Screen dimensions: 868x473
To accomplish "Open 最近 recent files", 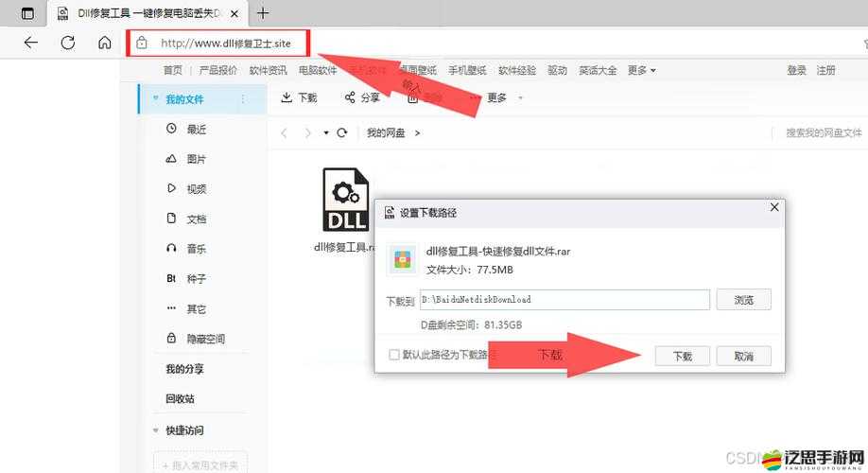I will pyautogui.click(x=196, y=129).
